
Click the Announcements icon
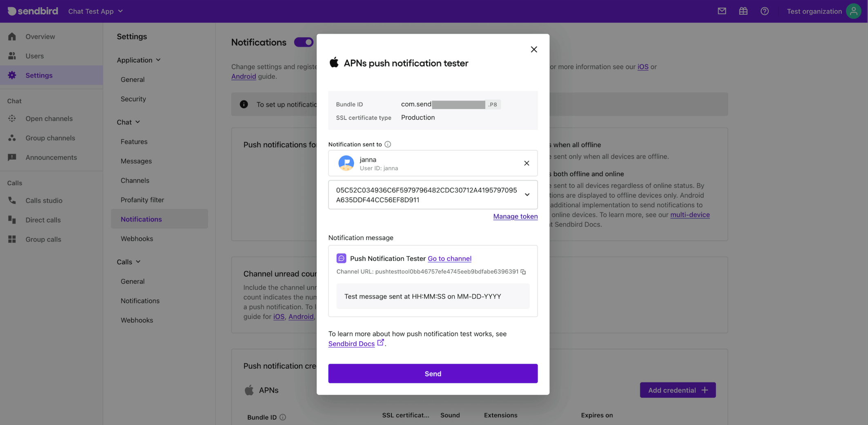tap(12, 157)
